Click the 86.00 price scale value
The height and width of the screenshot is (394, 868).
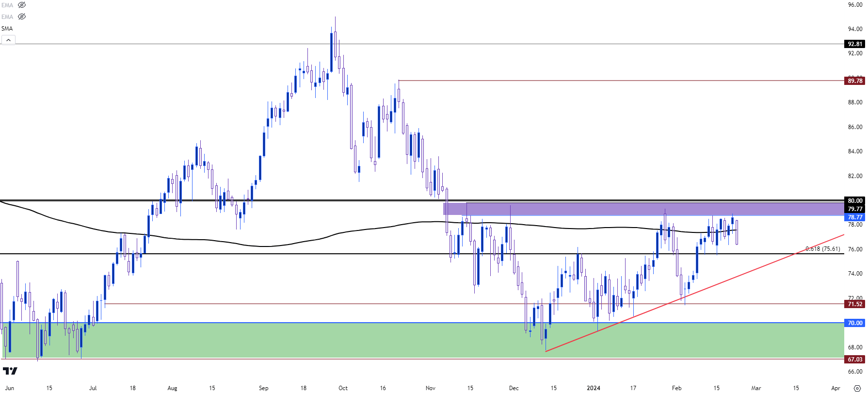[855, 127]
